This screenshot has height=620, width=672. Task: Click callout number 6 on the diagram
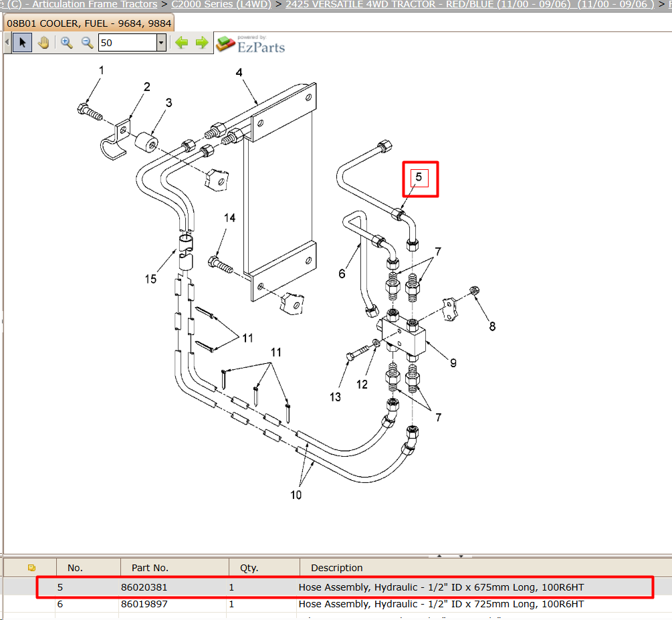[342, 274]
